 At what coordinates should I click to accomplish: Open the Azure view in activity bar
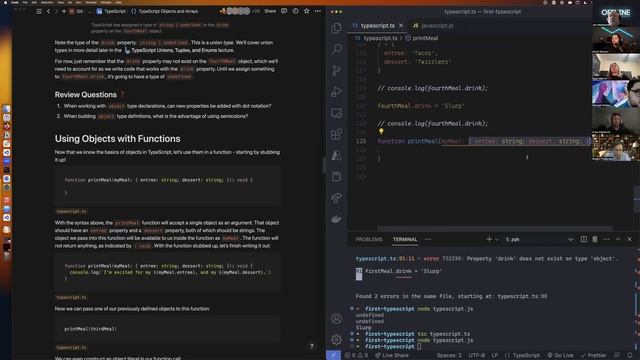point(336,156)
